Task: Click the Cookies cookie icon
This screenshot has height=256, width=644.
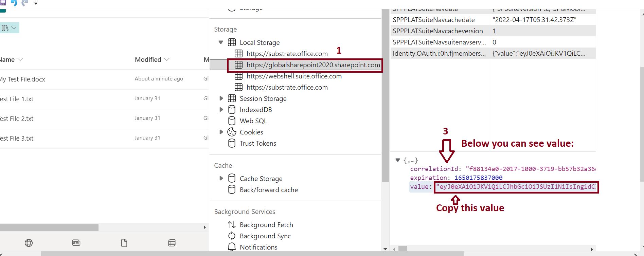Action: pyautogui.click(x=232, y=132)
